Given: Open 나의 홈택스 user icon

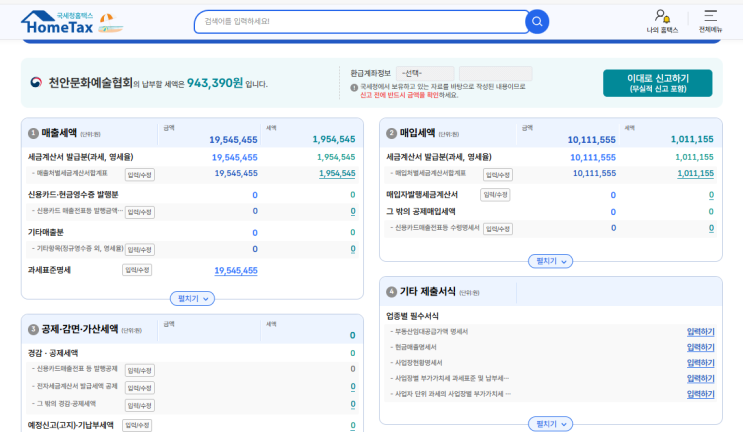Looking at the screenshot, I should click(662, 21).
